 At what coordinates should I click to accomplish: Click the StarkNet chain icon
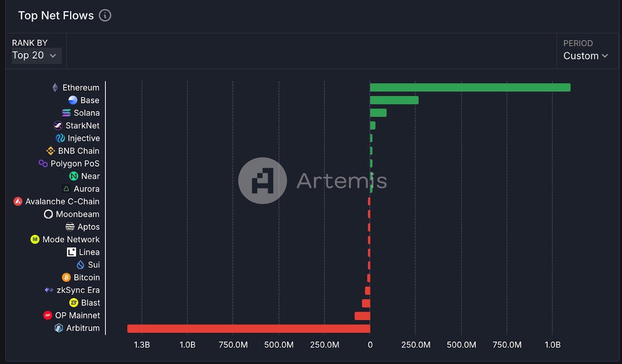tap(58, 125)
